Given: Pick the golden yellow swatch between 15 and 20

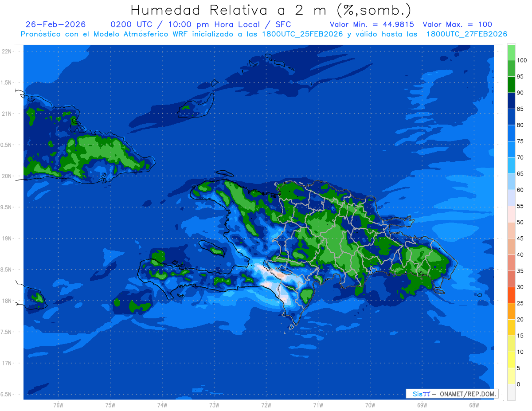Looking at the screenshot, I should pos(511,328).
